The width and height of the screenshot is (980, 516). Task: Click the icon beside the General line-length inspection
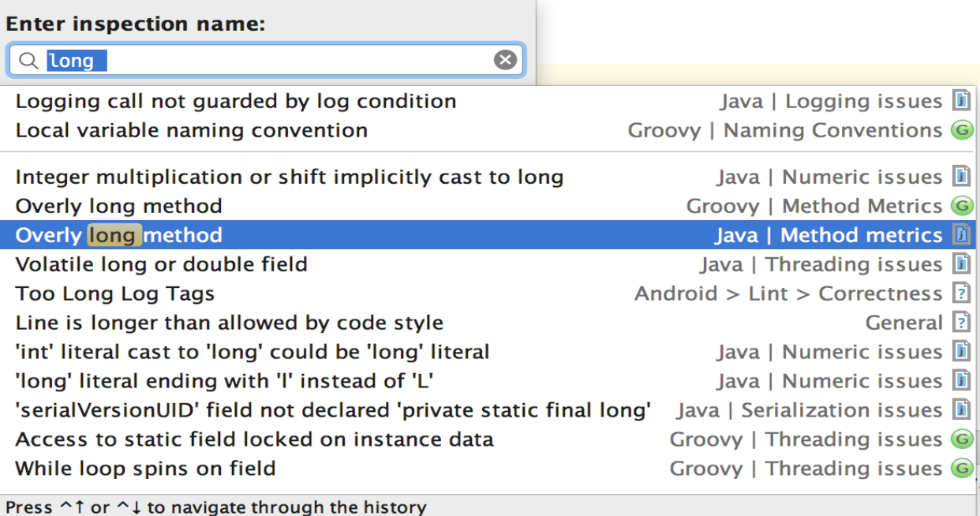click(961, 323)
